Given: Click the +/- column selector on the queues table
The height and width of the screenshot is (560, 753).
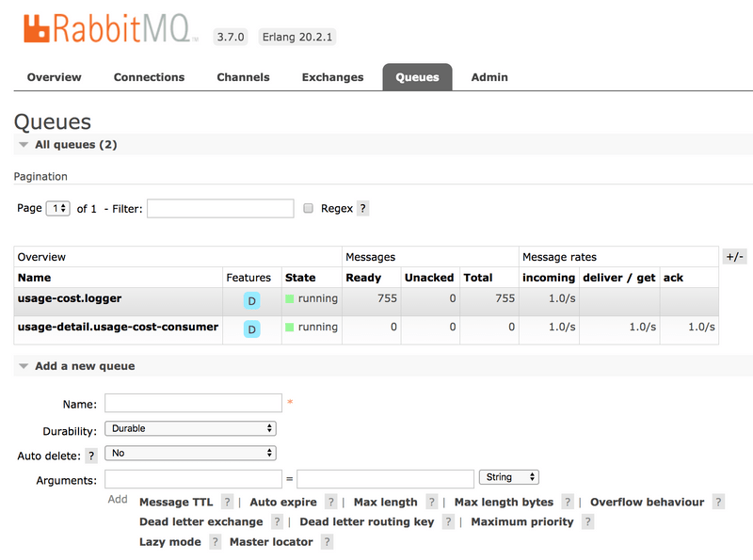Looking at the screenshot, I should [735, 256].
